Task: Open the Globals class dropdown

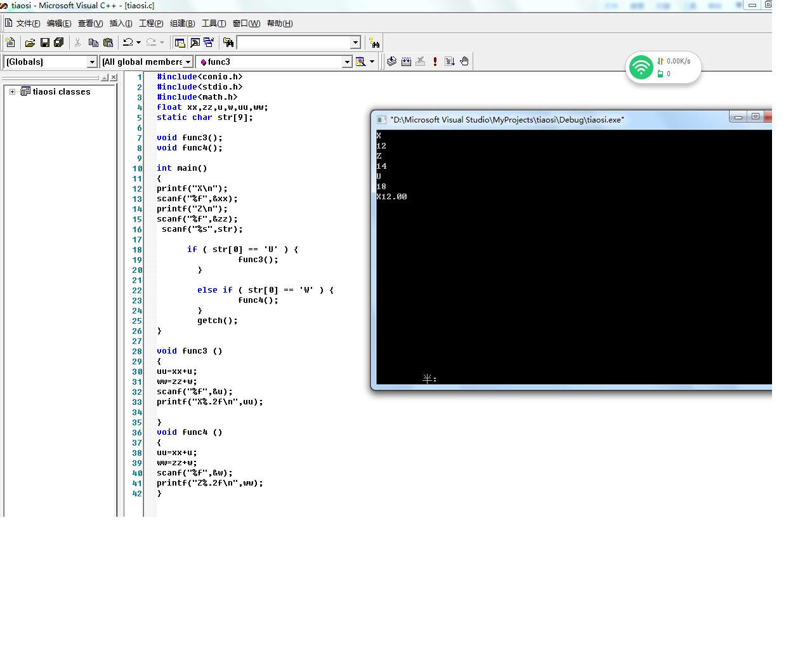Action: click(x=92, y=62)
